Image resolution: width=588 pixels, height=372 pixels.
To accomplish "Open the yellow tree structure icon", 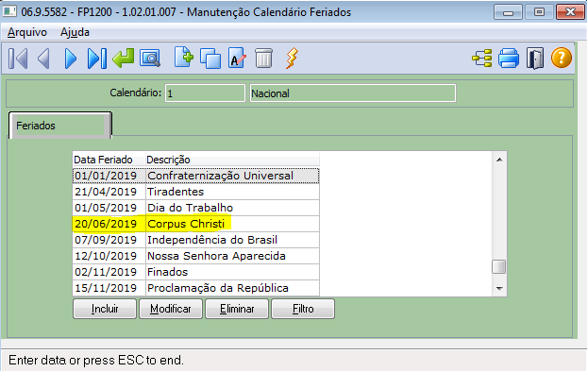I will point(482,59).
